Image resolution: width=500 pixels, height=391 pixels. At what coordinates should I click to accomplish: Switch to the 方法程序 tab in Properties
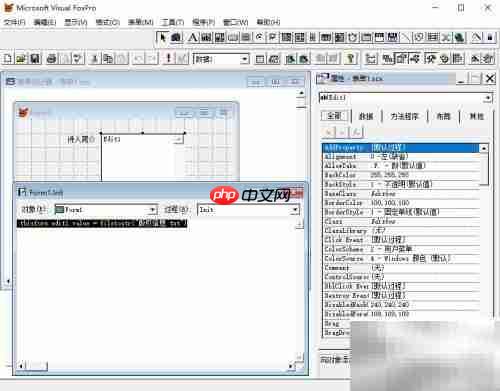point(404,116)
